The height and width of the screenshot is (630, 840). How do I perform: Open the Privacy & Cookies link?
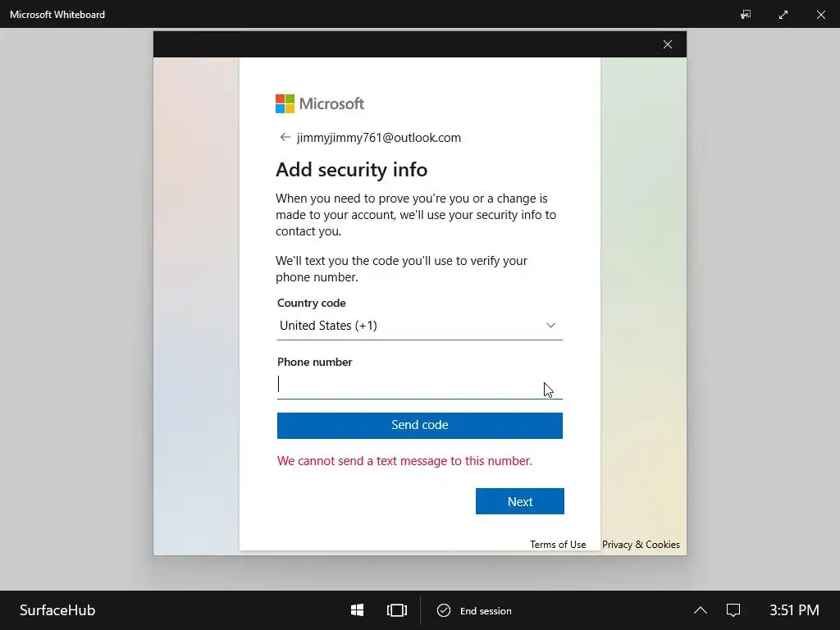[x=641, y=545]
